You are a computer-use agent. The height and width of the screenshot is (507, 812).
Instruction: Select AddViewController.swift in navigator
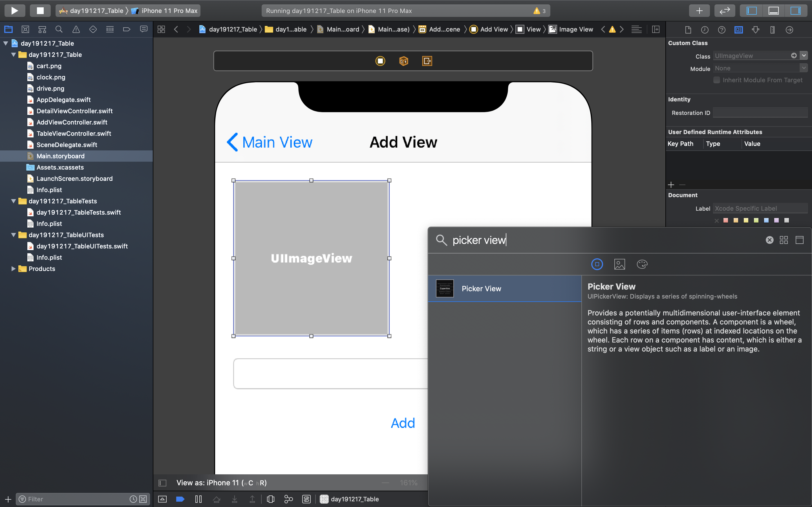pyautogui.click(x=72, y=122)
